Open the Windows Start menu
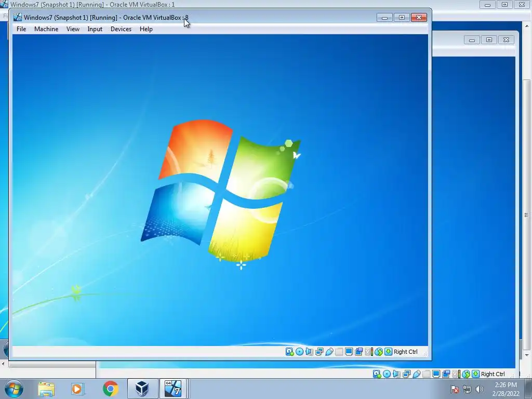 pos(14,389)
